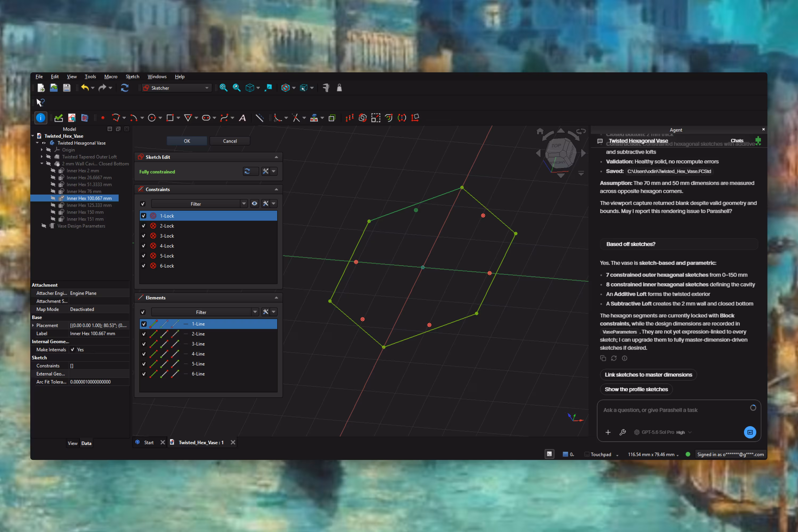798x532 pixels.
Task: Select the Circle tool
Action: tap(152, 118)
